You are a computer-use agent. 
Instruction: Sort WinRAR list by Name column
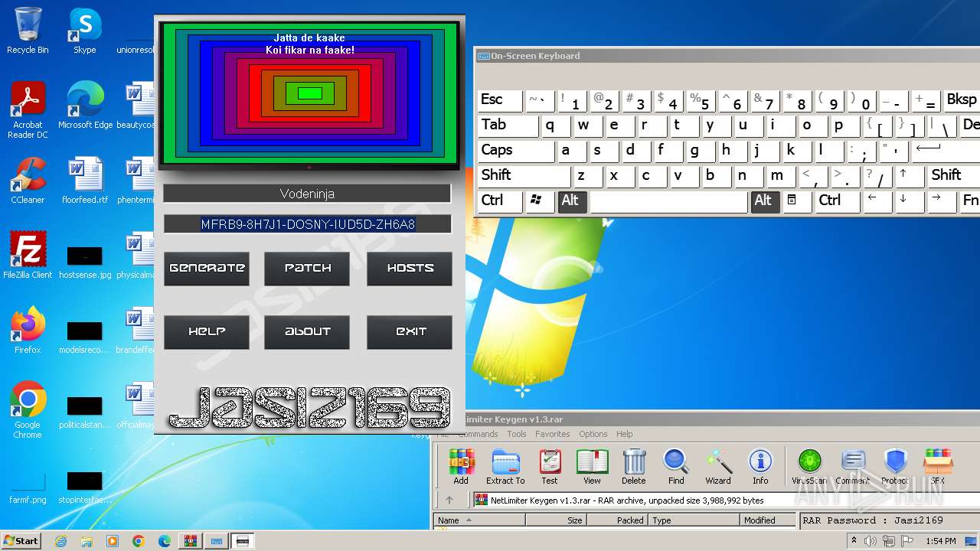pos(479,520)
